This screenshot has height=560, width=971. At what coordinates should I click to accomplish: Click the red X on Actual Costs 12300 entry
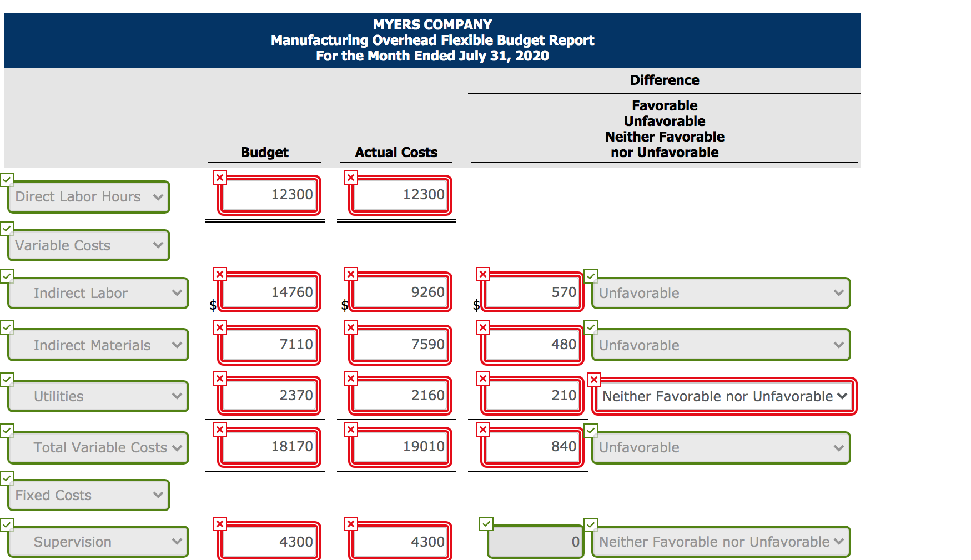[x=351, y=178]
